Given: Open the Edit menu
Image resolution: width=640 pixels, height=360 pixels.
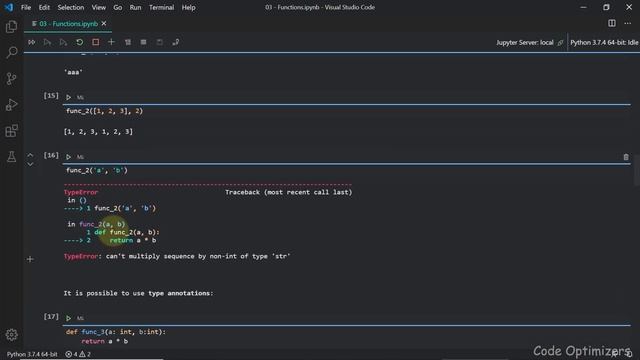Looking at the screenshot, I should point(44,7).
